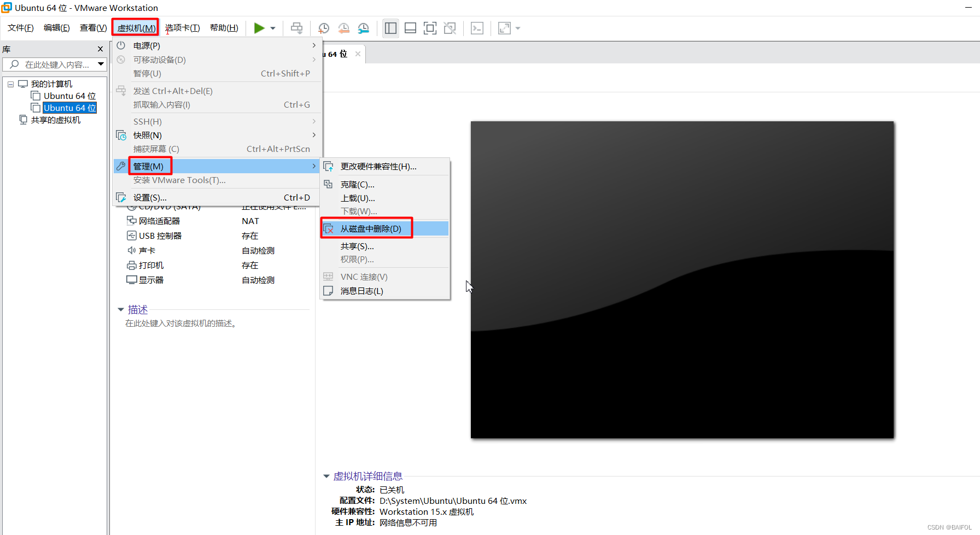Click the hardware compatibility upgrade icon

pyautogui.click(x=329, y=167)
